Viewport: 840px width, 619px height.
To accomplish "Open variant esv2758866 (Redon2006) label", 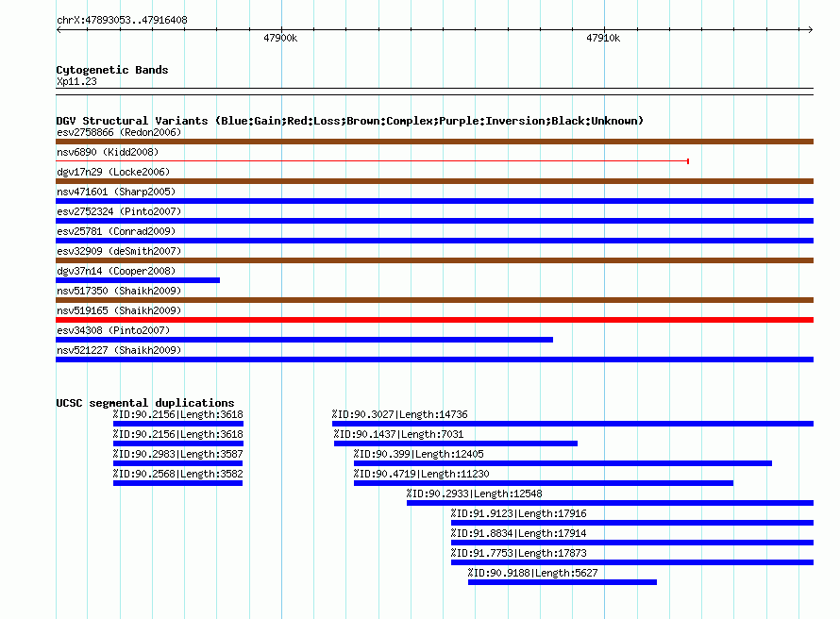I will click(119, 132).
